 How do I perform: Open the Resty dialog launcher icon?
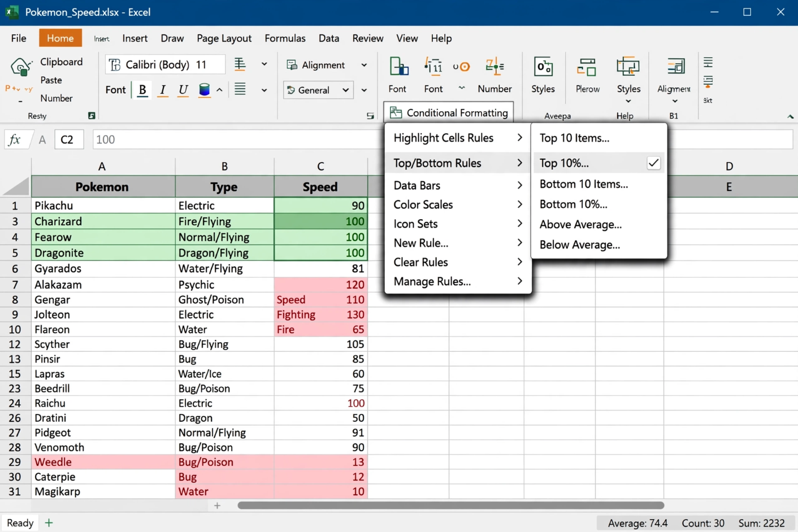pos(92,116)
